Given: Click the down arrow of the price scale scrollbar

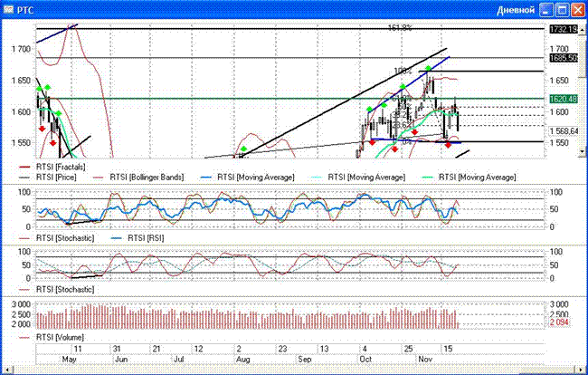Looking at the screenshot, I should pos(582,151).
